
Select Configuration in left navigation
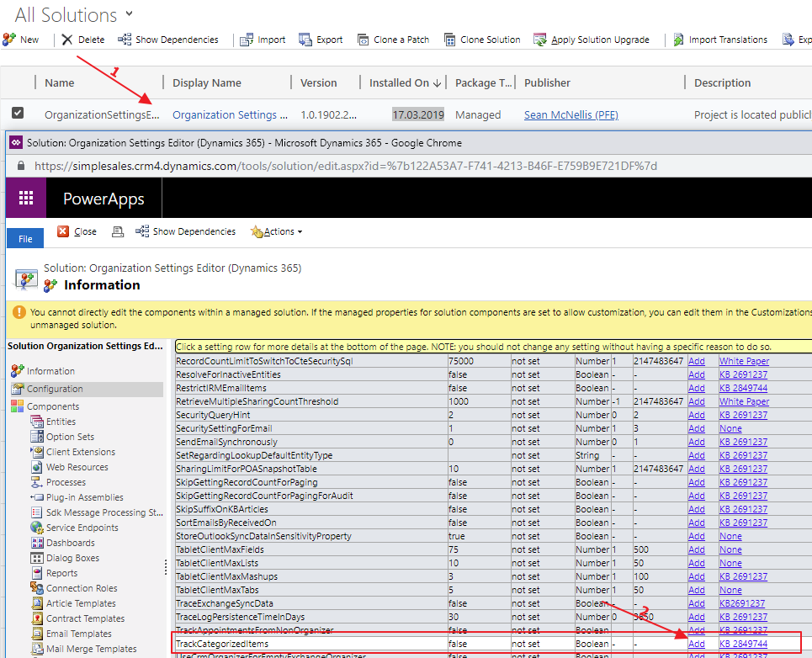[55, 389]
